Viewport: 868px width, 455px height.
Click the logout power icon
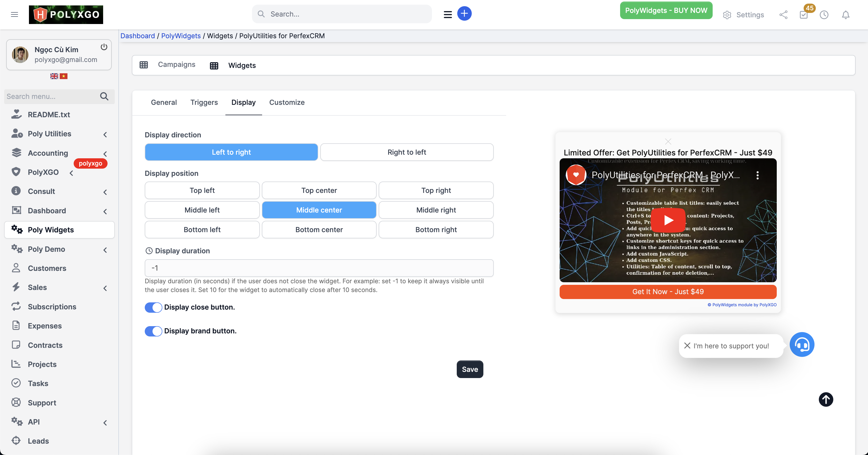click(x=104, y=47)
